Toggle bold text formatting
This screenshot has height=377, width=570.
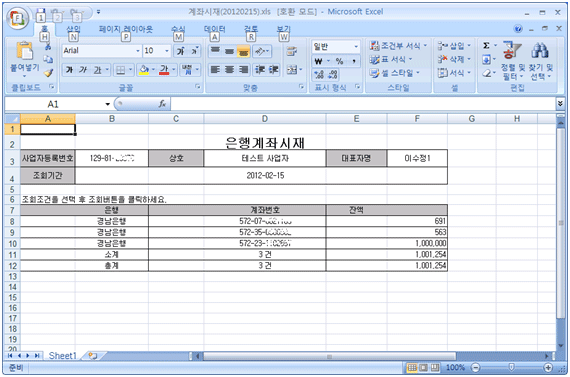point(69,69)
